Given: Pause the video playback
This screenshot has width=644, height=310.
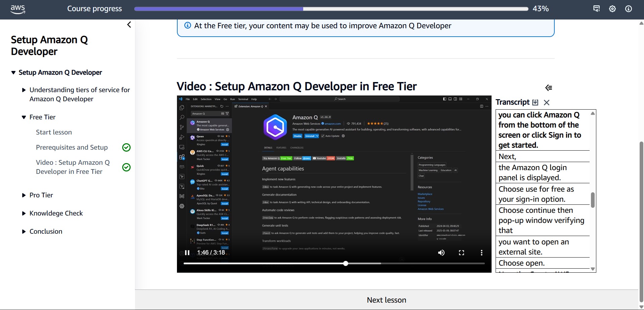Looking at the screenshot, I should coord(187,253).
